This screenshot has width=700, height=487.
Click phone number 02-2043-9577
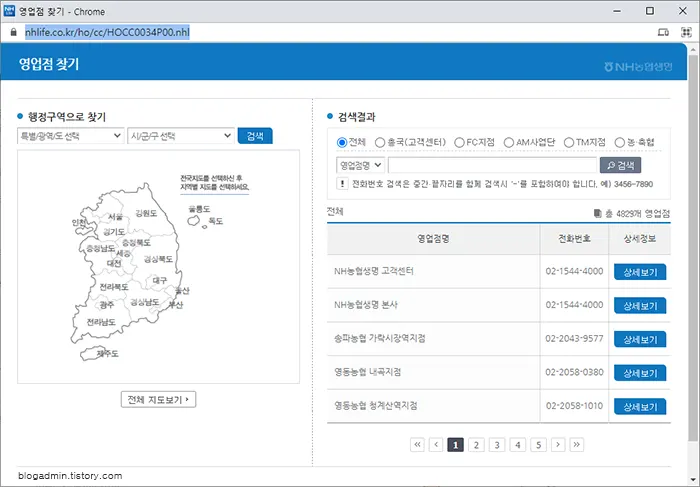click(574, 339)
